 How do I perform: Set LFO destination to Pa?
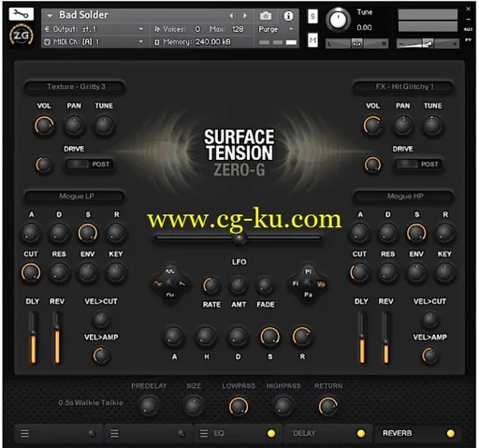click(308, 295)
